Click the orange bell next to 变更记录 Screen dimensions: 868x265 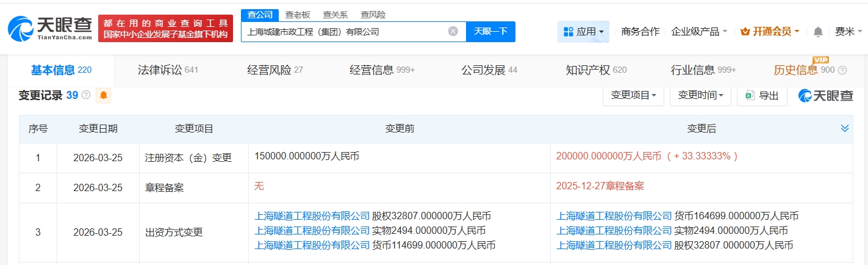point(103,95)
